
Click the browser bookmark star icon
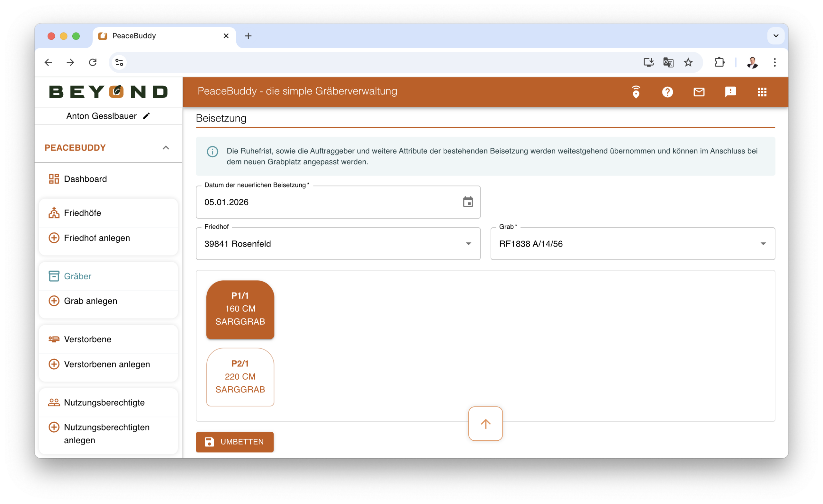point(688,62)
